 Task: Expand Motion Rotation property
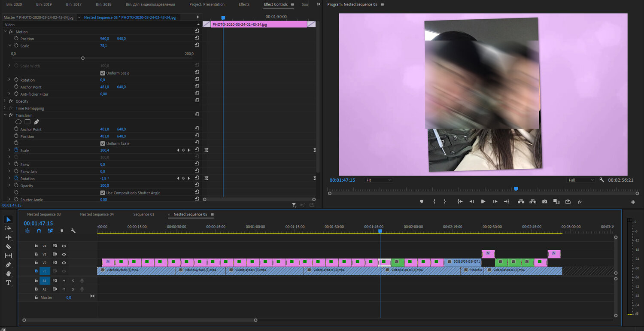pos(9,80)
